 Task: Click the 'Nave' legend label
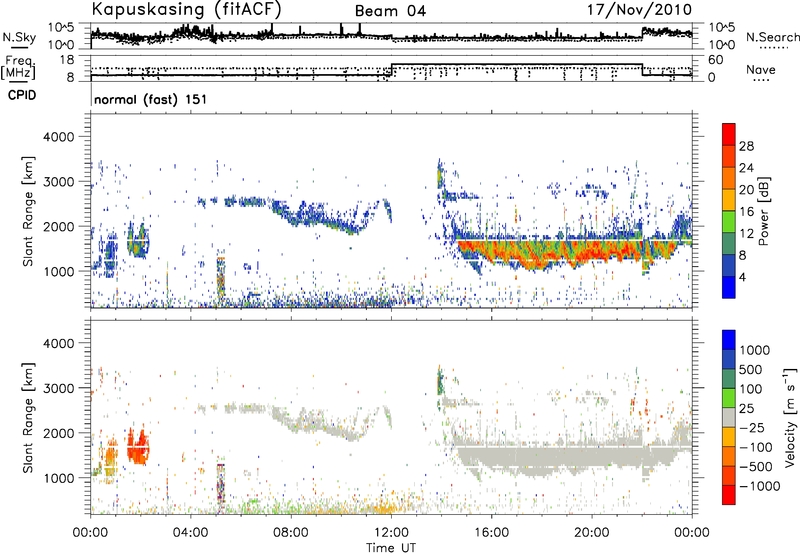(x=761, y=69)
